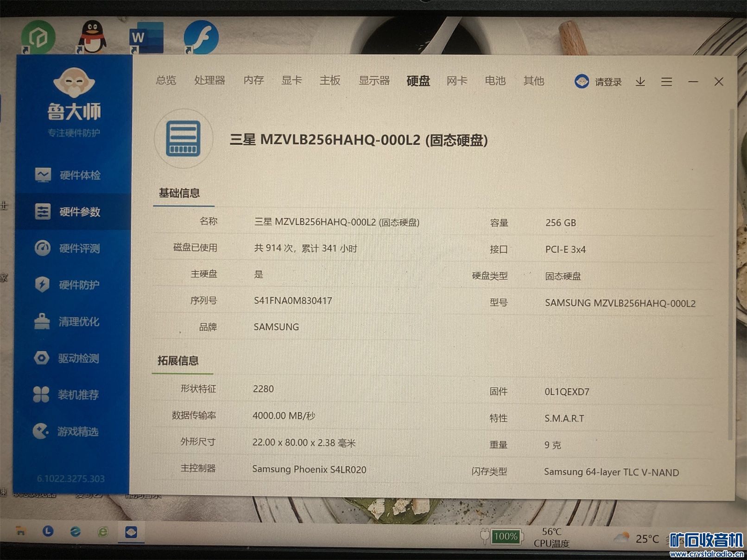747x560 pixels.
Task: Go to 清理优化 cleanup section
Action: pyautogui.click(x=68, y=321)
